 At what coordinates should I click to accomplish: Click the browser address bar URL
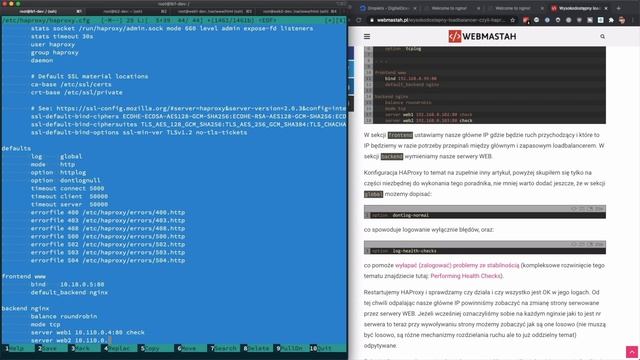[x=441, y=20]
